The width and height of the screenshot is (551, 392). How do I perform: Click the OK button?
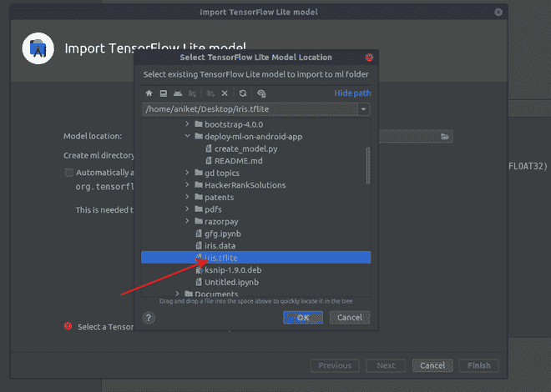pyautogui.click(x=303, y=318)
